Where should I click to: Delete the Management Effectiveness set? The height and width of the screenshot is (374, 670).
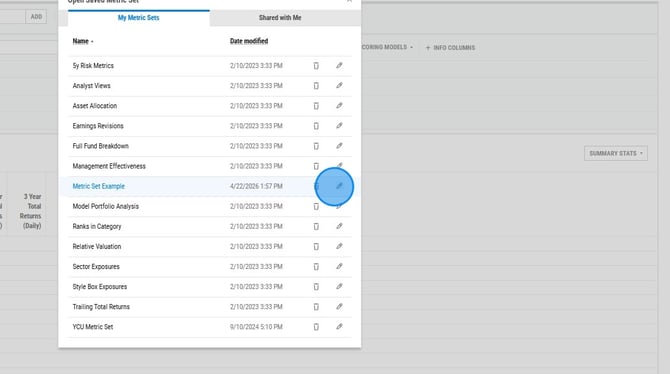316,166
